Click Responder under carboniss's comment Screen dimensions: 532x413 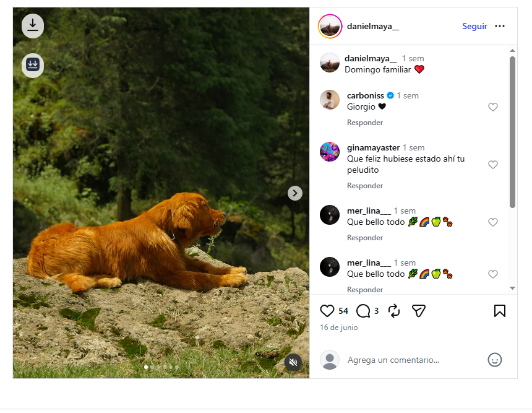click(365, 123)
